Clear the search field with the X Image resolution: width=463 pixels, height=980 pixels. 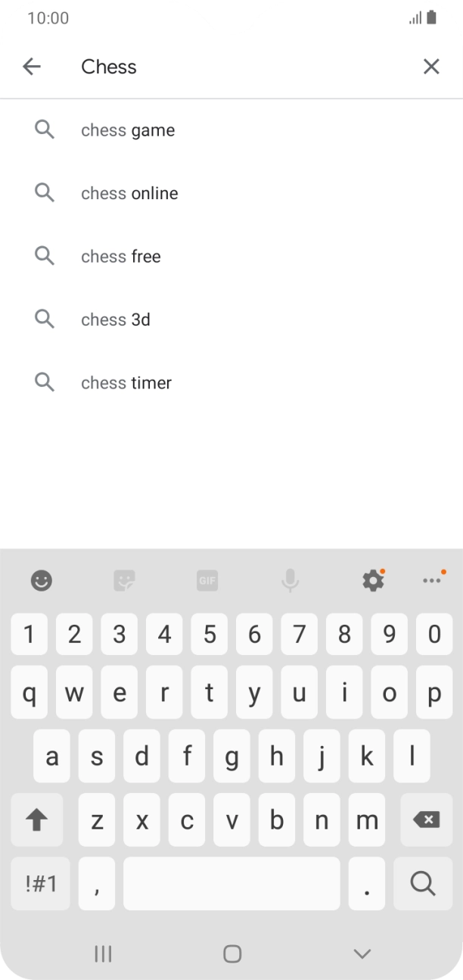pyautogui.click(x=431, y=67)
